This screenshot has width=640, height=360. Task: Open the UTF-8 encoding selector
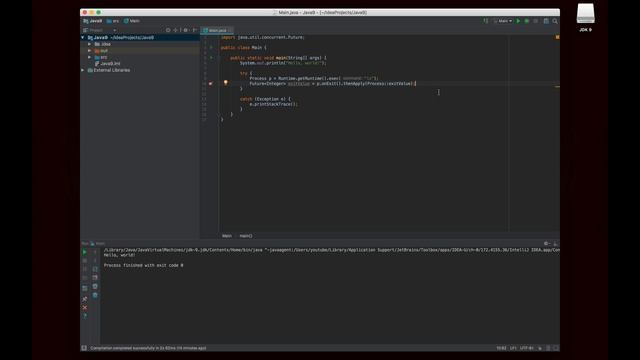(x=527, y=348)
